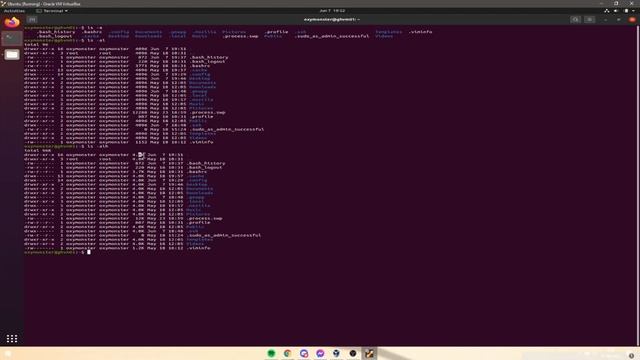
Task: Click .bashrc in the first ls -a output
Action: (x=91, y=32)
